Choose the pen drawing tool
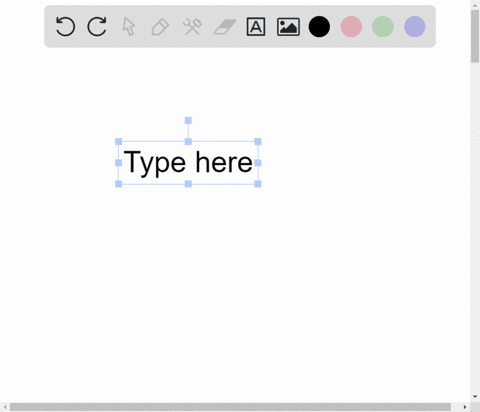 [x=160, y=27]
